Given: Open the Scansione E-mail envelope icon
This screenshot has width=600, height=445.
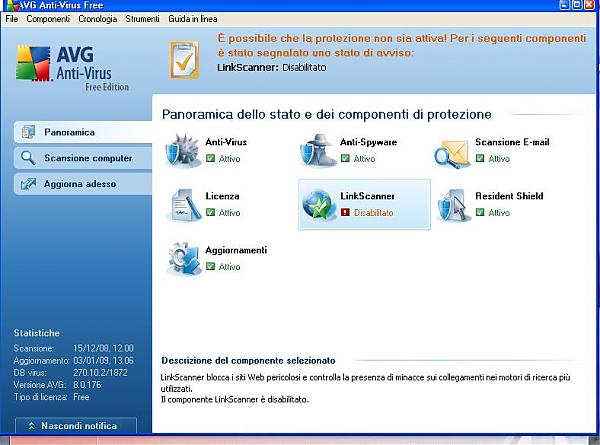Looking at the screenshot, I should click(453, 154).
